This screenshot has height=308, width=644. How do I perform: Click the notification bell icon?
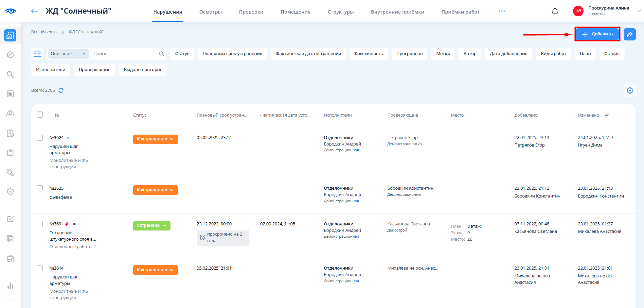[x=555, y=11]
